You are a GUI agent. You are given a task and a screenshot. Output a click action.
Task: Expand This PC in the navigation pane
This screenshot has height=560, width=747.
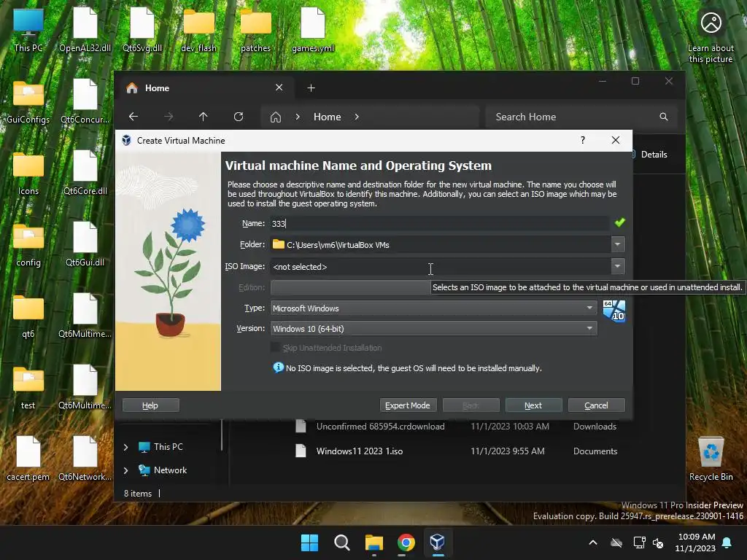(x=125, y=447)
